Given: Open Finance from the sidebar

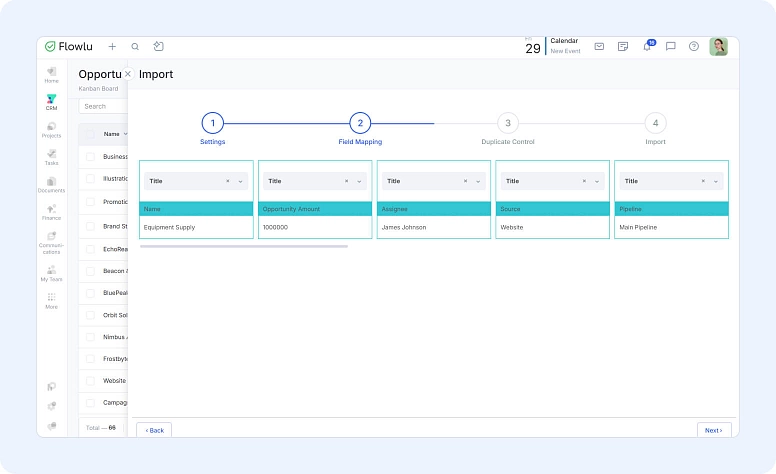Looking at the screenshot, I should click(x=51, y=211).
